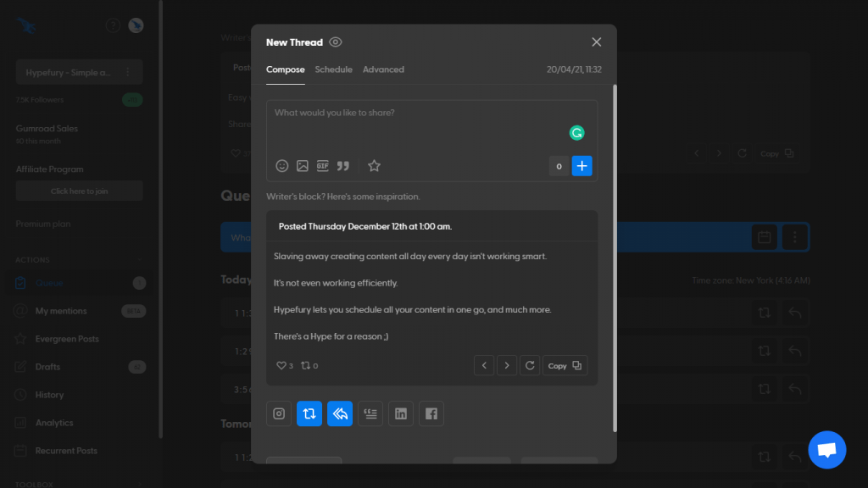Viewport: 868px width, 488px height.
Task: Copy the inspiration tweet text
Action: [x=565, y=365]
